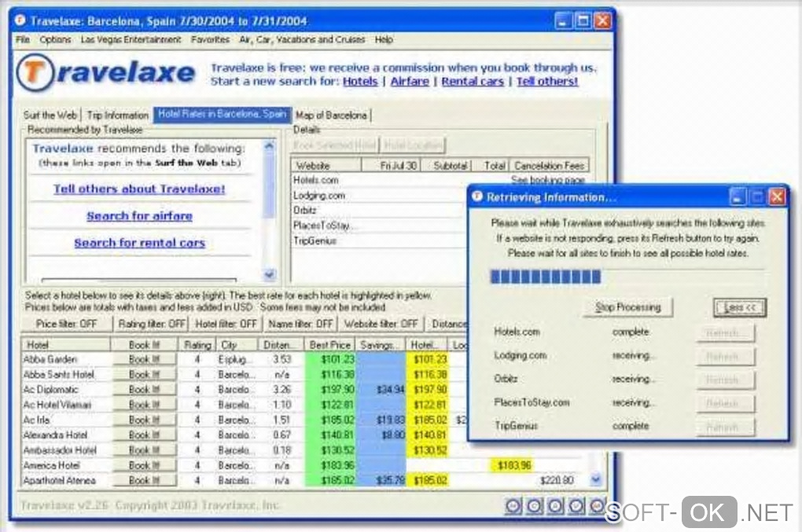Minimize the Retrieving Information dialog
802x532 pixels.
point(737,196)
